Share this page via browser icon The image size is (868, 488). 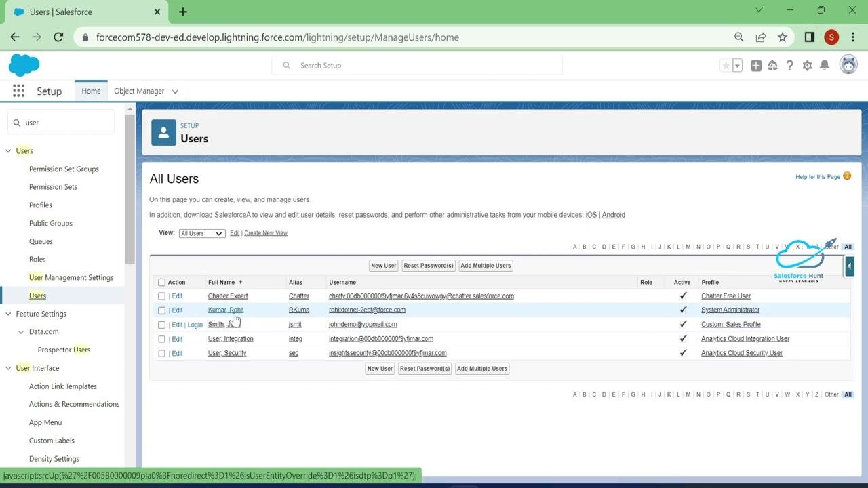[x=761, y=37]
